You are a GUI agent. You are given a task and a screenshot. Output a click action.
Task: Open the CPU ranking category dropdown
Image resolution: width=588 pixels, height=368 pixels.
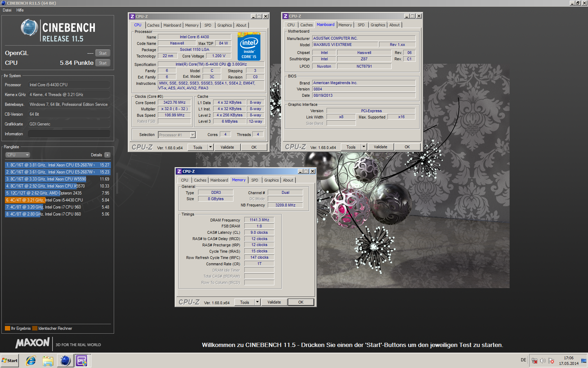pyautogui.click(x=17, y=155)
